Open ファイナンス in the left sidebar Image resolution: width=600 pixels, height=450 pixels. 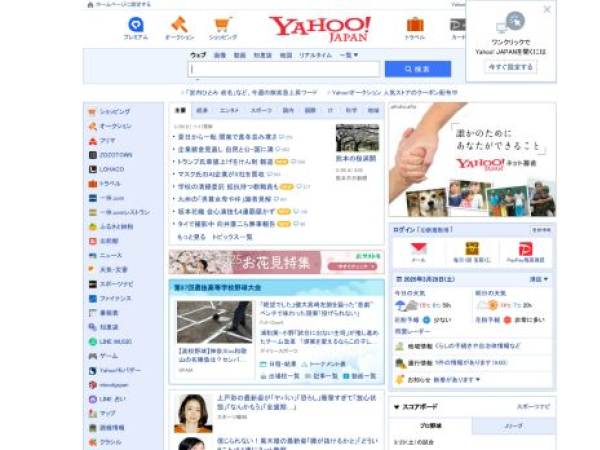coord(115,298)
